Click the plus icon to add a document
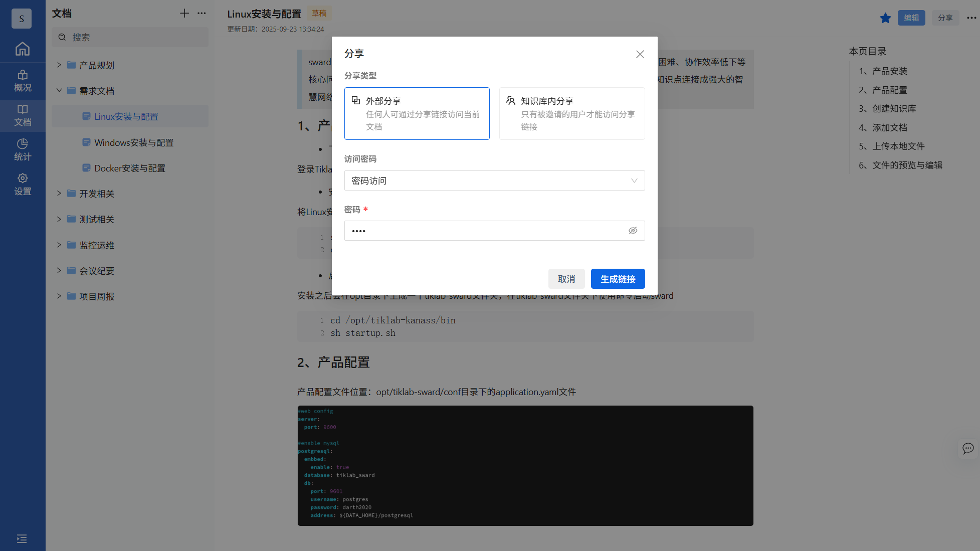Viewport: 980px width, 551px height. coord(184,14)
